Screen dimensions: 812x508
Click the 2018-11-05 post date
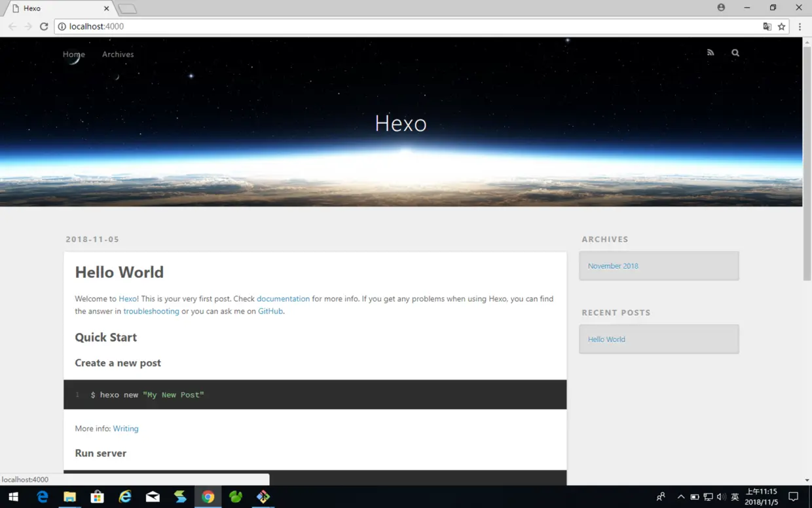(92, 239)
